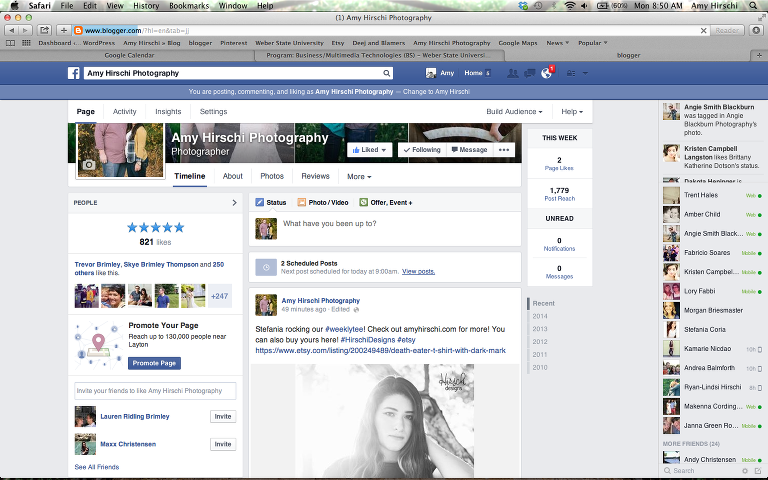768x480 pixels.
Task: Click the profile picture camera icon
Action: click(x=89, y=165)
